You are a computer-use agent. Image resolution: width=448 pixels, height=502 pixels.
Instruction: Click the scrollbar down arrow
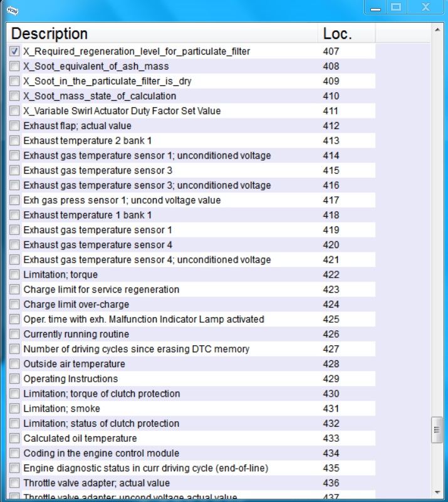tap(437, 492)
